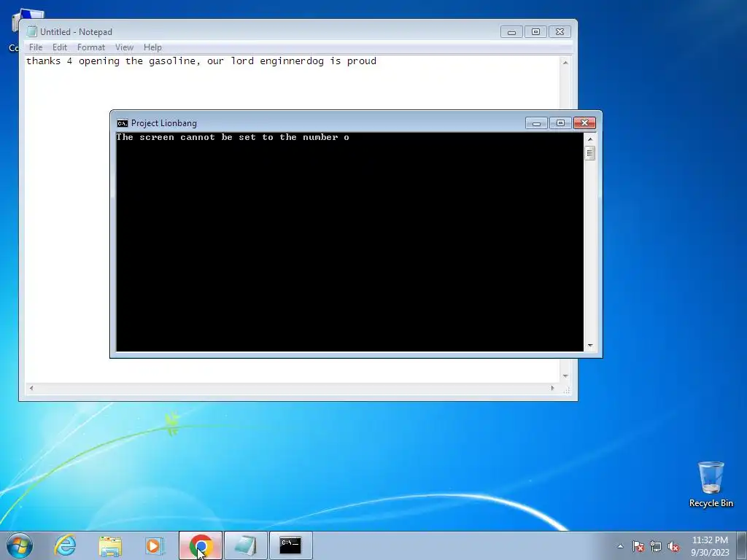The height and width of the screenshot is (560, 747).
Task: Open the Recycle Bin desktop icon
Action: click(711, 484)
